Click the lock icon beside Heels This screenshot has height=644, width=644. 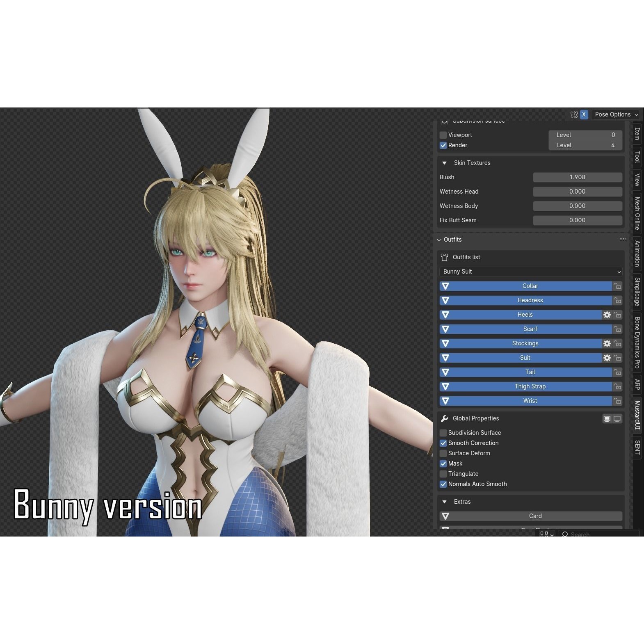tap(617, 315)
